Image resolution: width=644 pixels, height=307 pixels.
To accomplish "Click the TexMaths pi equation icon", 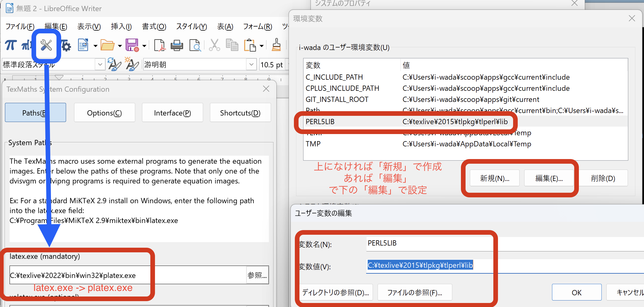I will [11, 45].
